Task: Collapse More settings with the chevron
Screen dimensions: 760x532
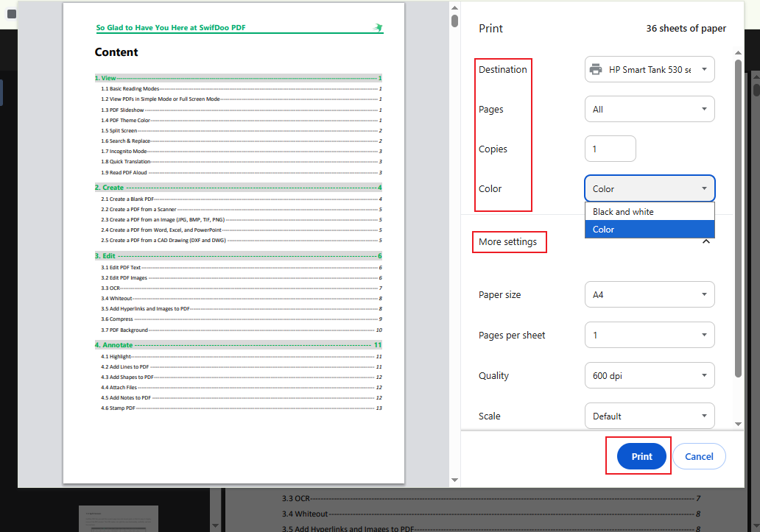Action: [x=706, y=241]
